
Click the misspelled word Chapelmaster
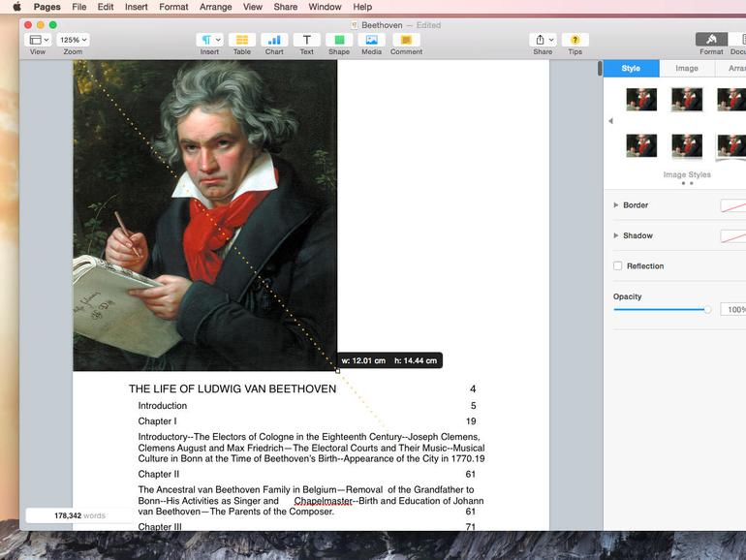323,501
